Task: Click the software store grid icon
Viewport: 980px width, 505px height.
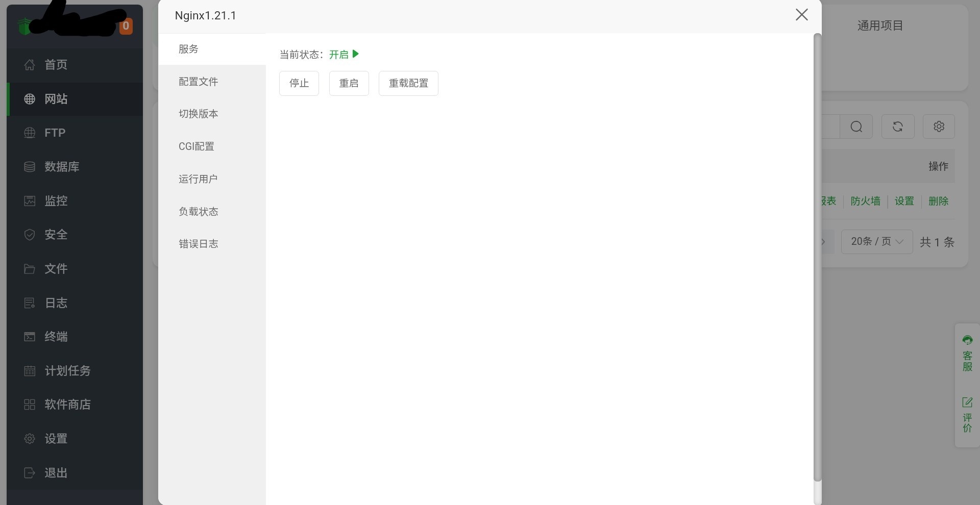Action: pos(30,405)
